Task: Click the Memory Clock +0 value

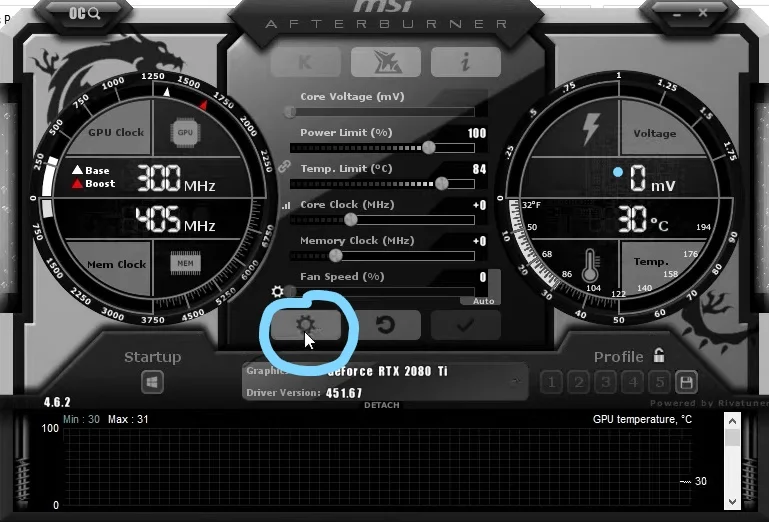Action: (479, 241)
